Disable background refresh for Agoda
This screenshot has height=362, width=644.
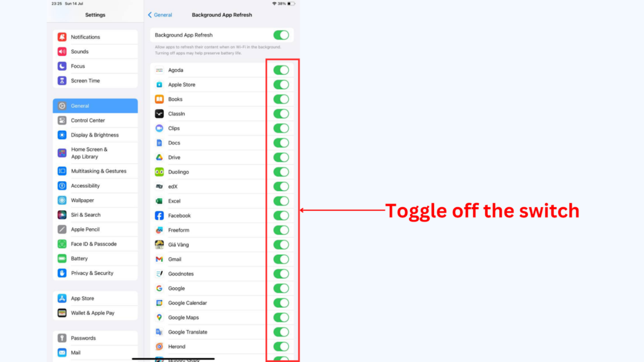(282, 70)
